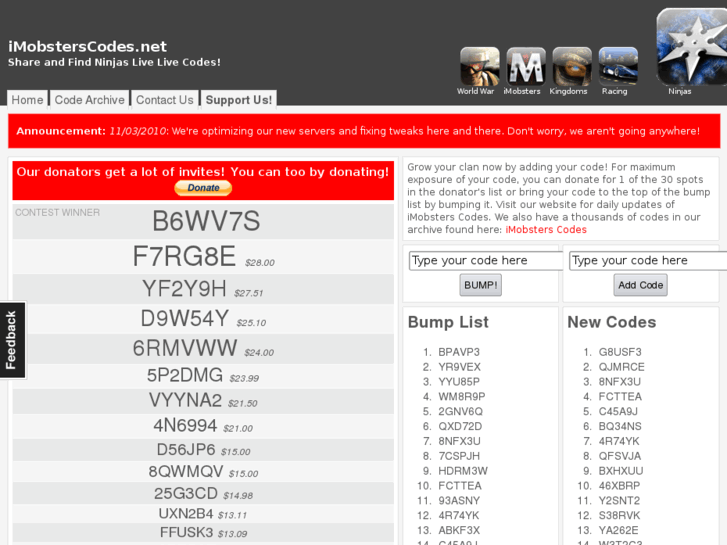Viewport: 727px width, 545px height.
Task: Select donator code D9W54Y
Action: point(185,319)
